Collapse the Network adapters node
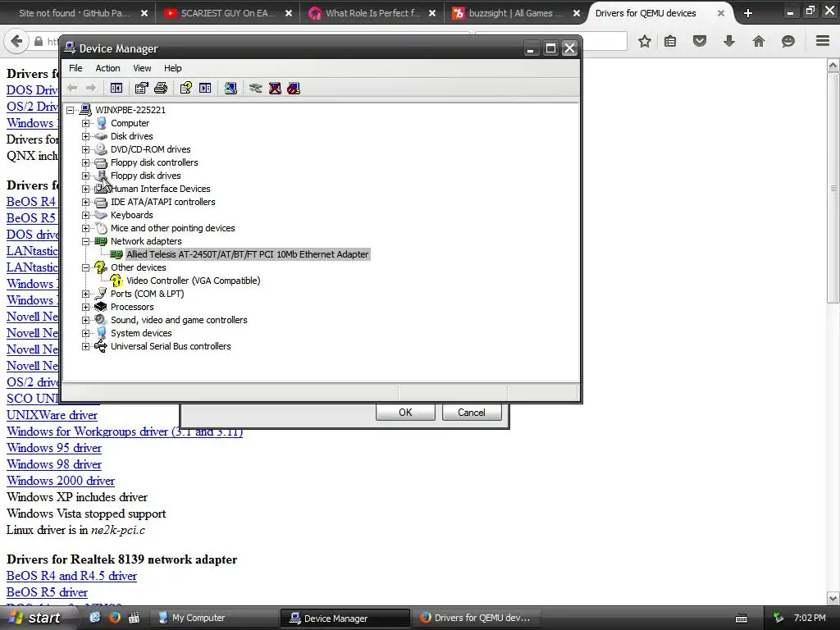Image resolution: width=840 pixels, height=630 pixels. 85,242
